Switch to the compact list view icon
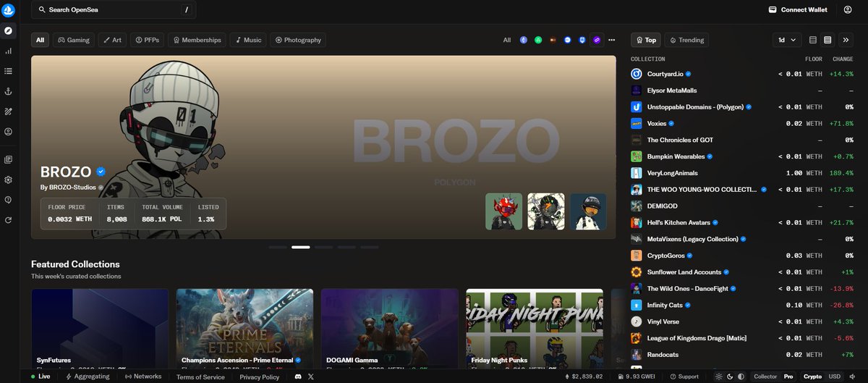 [813, 40]
